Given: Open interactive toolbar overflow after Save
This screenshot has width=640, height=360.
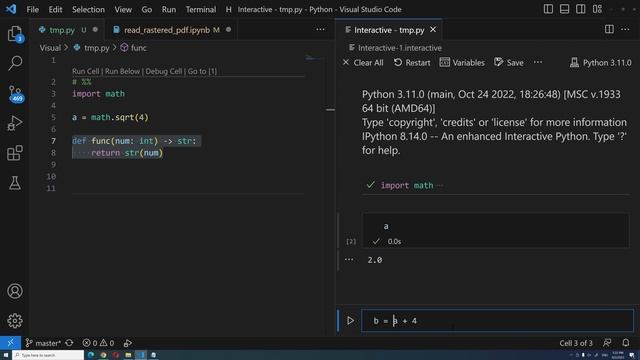Looking at the screenshot, I should (538, 62).
